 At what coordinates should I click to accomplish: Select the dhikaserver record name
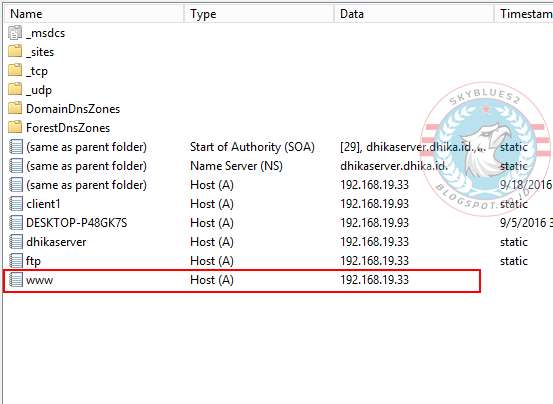click(56, 242)
